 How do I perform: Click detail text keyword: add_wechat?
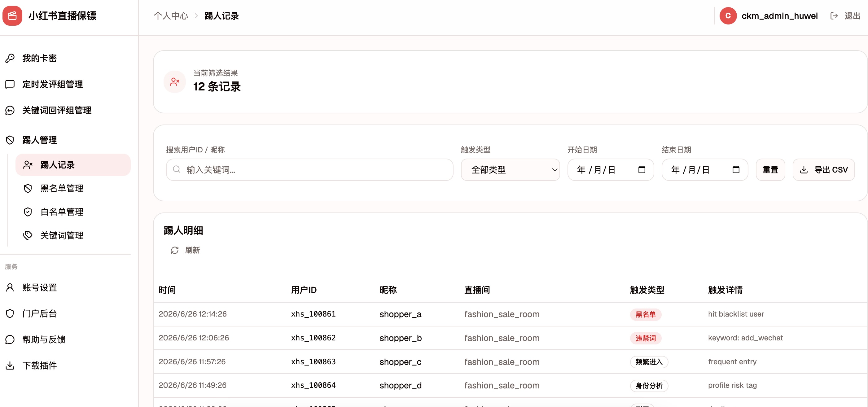[745, 338]
